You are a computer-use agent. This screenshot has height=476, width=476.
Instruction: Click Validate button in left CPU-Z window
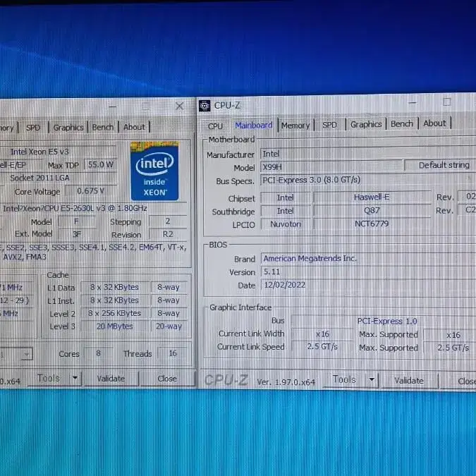111,379
